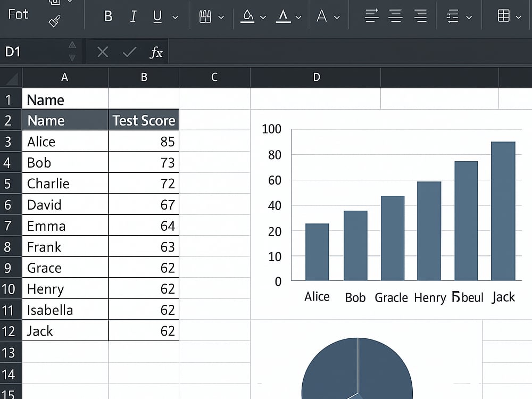Image resolution: width=532 pixels, height=399 pixels.
Task: Select the cell with score 67
Action: coord(144,204)
